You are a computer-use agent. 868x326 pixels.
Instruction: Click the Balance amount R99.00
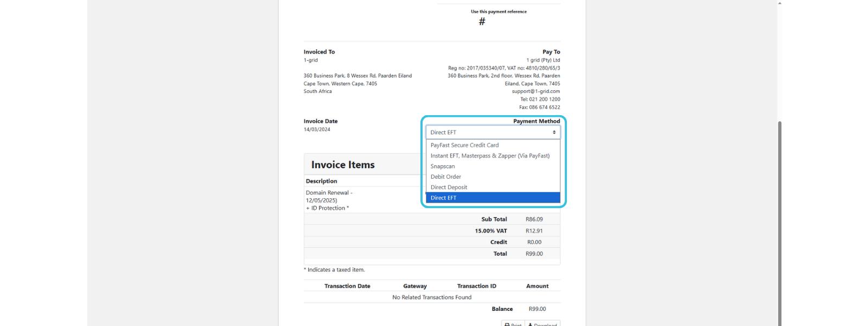pos(537,309)
